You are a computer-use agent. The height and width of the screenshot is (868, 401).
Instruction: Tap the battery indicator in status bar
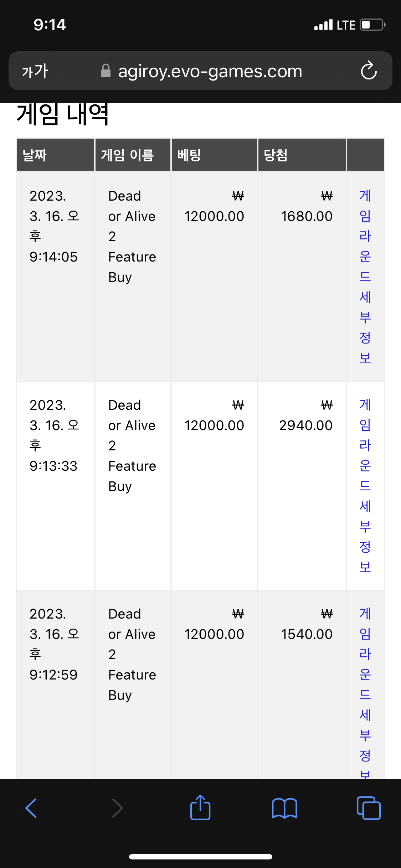372,25
